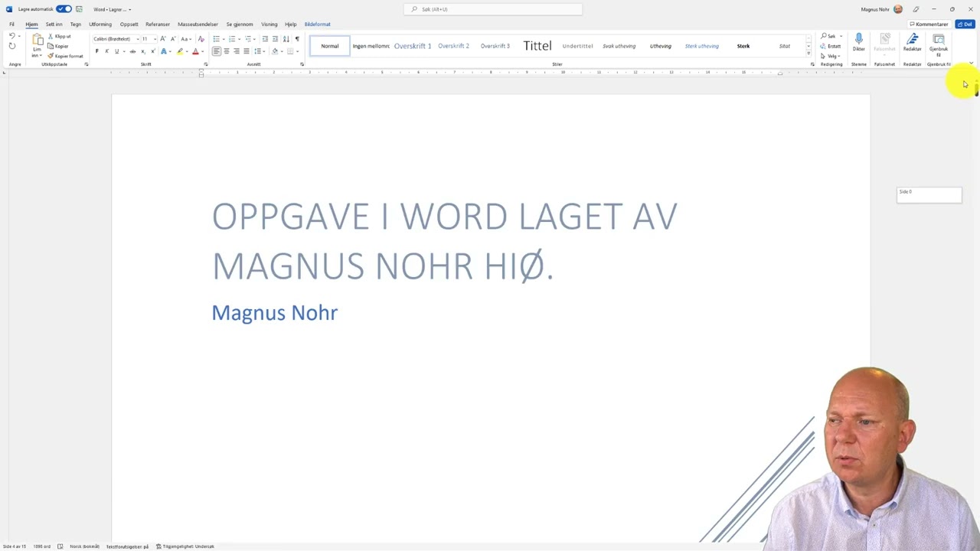Open the Kommentarer pane
The width and height of the screenshot is (980, 551).
pos(929,24)
